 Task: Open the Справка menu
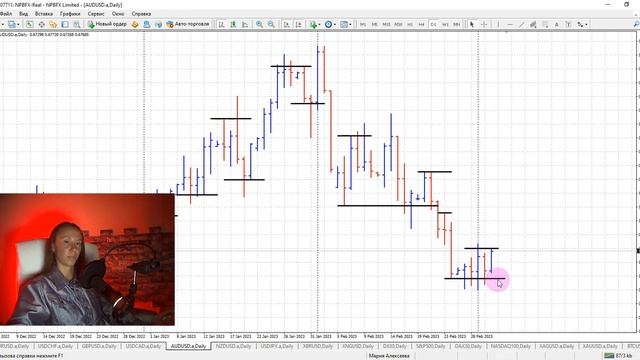click(x=141, y=14)
